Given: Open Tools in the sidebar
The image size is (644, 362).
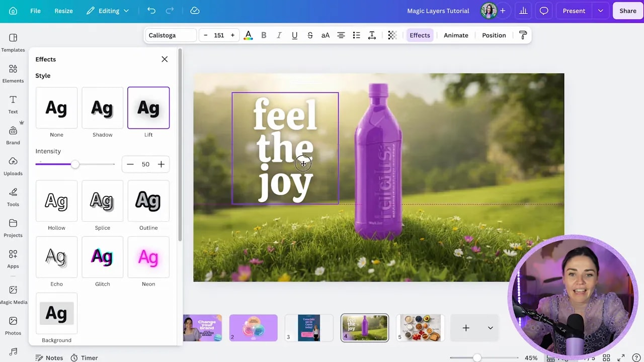Looking at the screenshot, I should coord(13,197).
